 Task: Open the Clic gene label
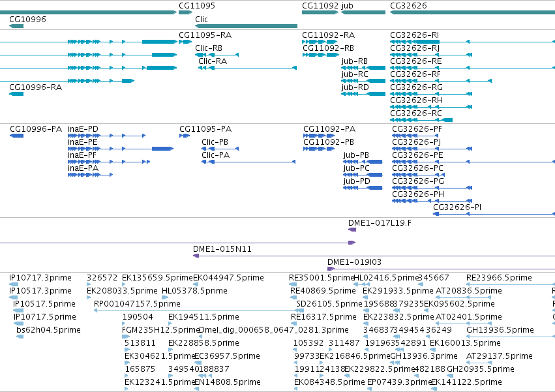tap(202, 19)
